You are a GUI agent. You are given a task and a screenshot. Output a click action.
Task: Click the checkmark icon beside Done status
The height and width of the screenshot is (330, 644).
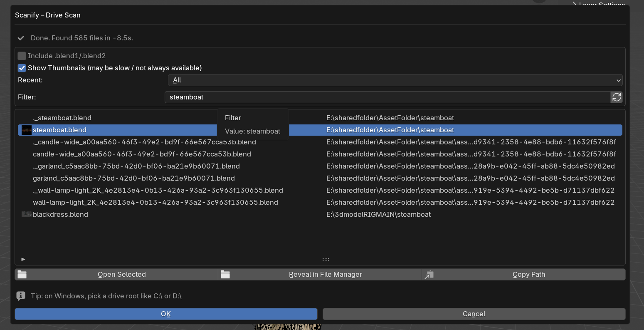tap(21, 38)
